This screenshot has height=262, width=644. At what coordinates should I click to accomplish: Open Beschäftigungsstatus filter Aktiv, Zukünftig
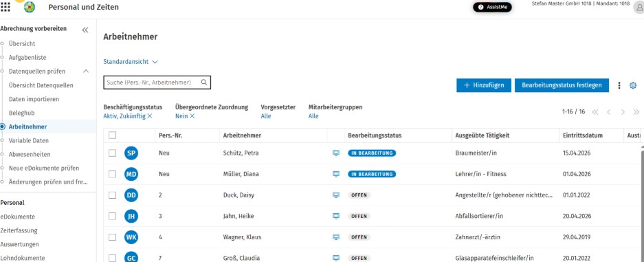(x=124, y=116)
